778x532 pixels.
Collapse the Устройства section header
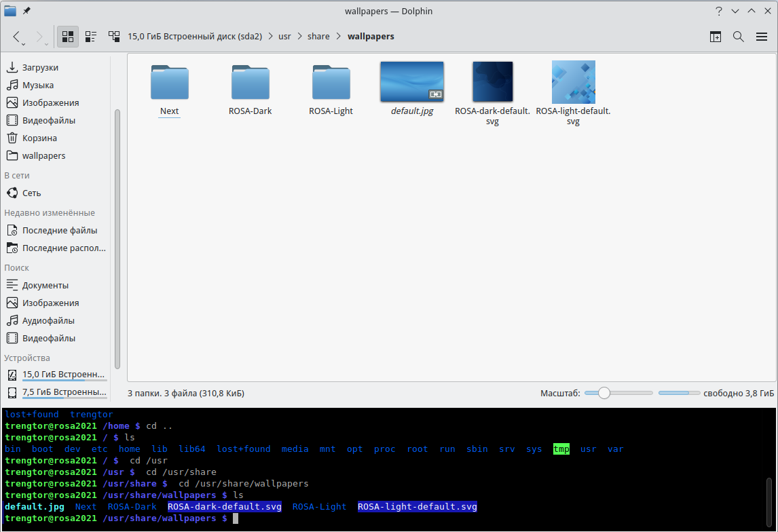click(27, 358)
